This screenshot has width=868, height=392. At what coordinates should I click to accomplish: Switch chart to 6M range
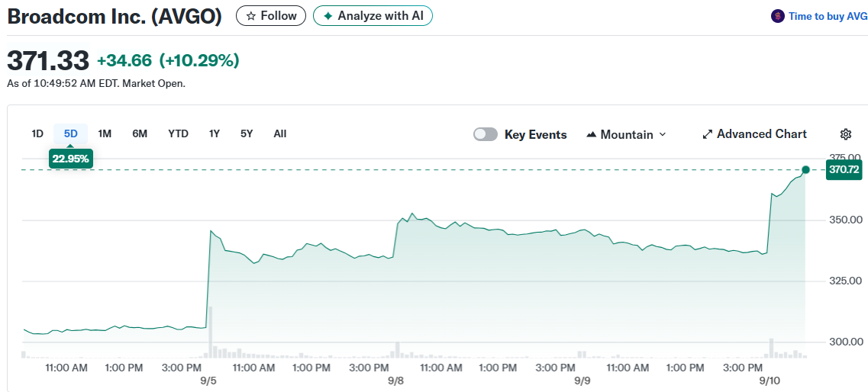(140, 133)
